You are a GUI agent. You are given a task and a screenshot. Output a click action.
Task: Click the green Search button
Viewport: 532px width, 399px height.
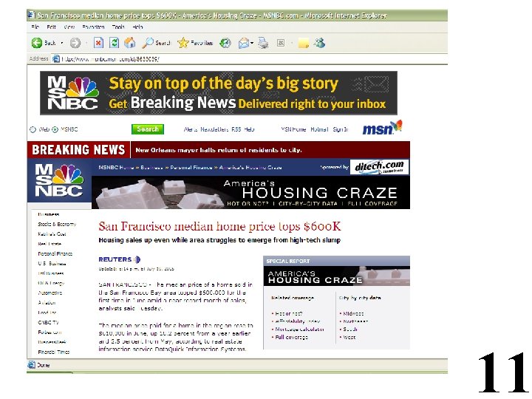coord(148,129)
